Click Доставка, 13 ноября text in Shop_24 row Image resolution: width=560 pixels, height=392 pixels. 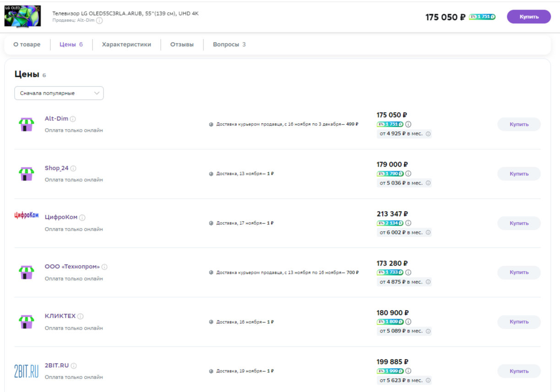tap(245, 174)
